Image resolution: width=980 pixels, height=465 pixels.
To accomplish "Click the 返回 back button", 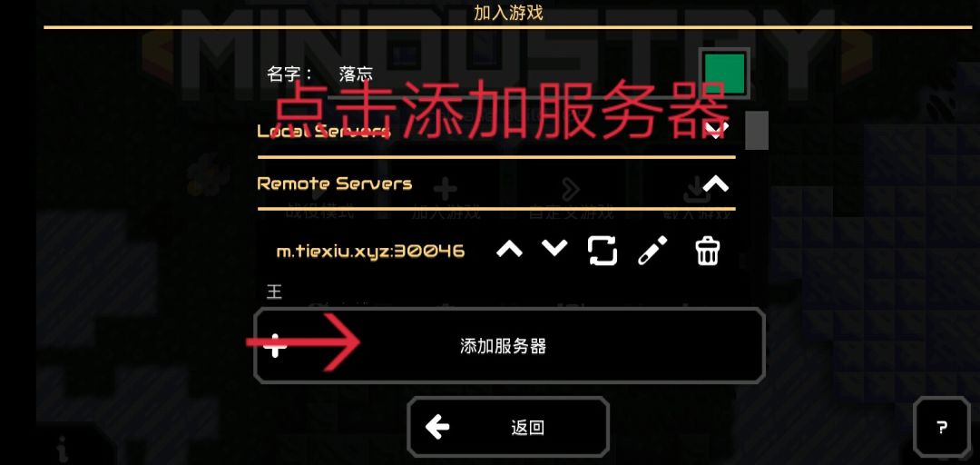I will (x=508, y=428).
